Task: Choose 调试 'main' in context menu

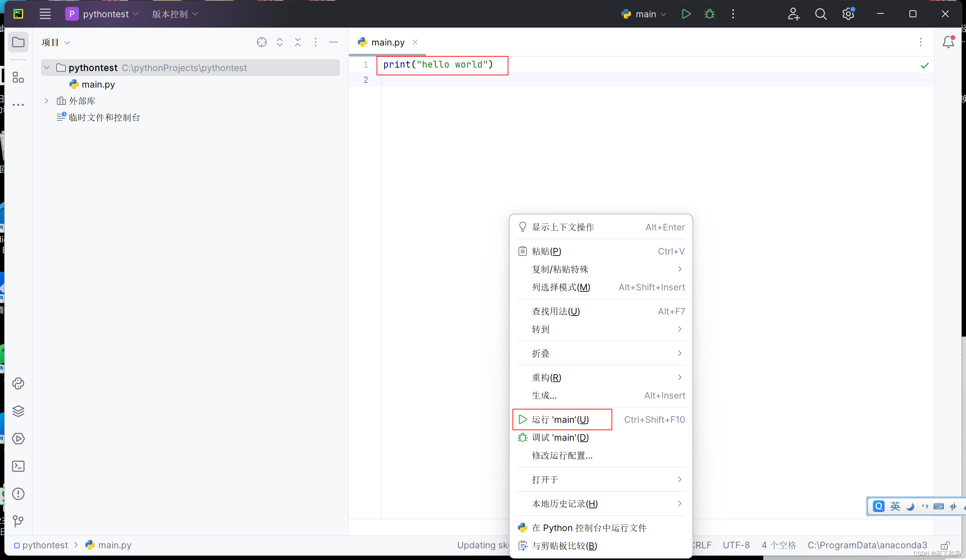Action: 560,438
